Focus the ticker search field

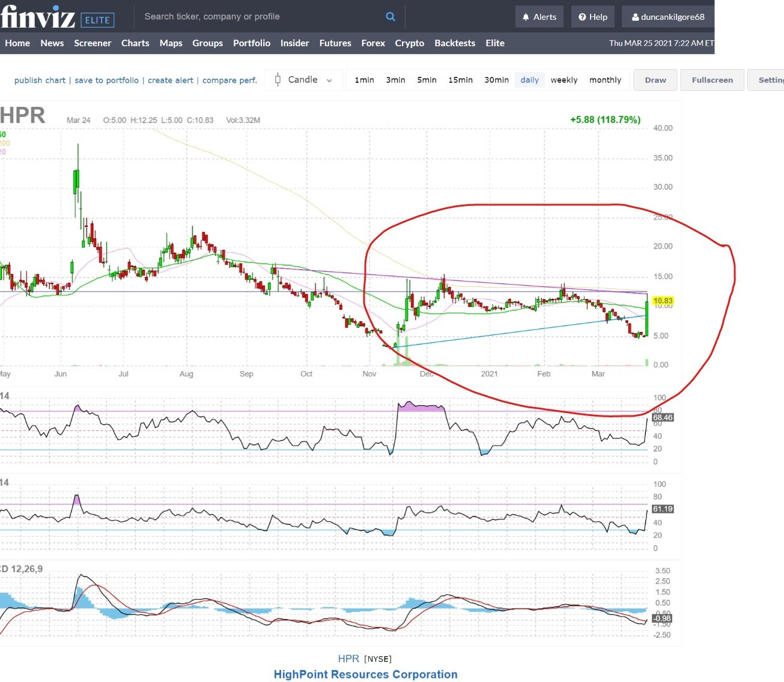pyautogui.click(x=258, y=17)
